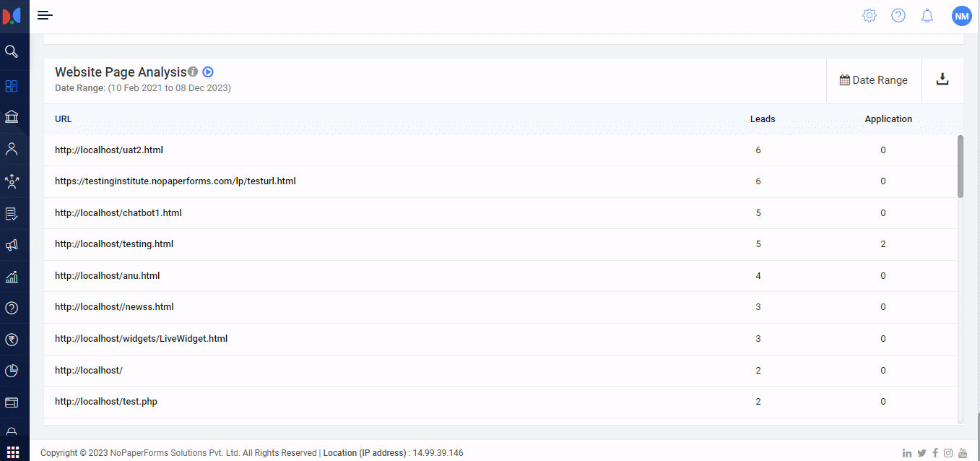Visit the Twitter footer icon
980x461 pixels.
[922, 453]
